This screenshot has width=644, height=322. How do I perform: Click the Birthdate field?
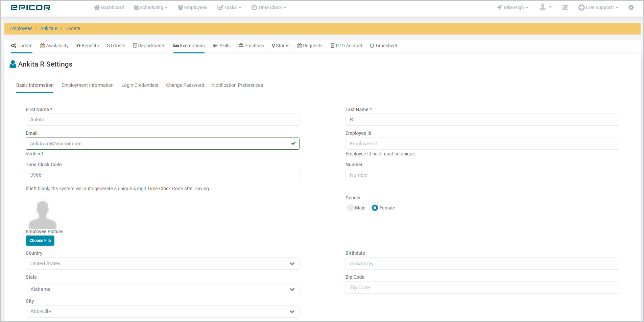[482, 264]
